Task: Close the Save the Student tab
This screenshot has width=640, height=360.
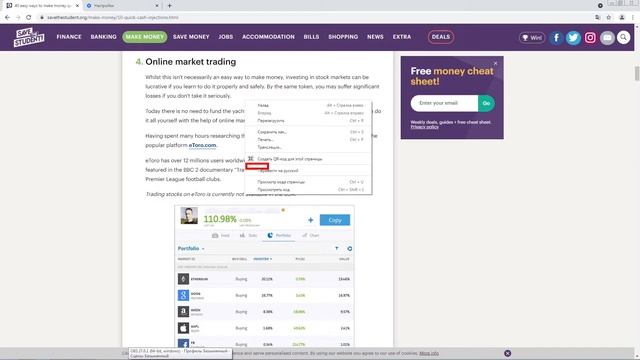Action: [x=77, y=6]
